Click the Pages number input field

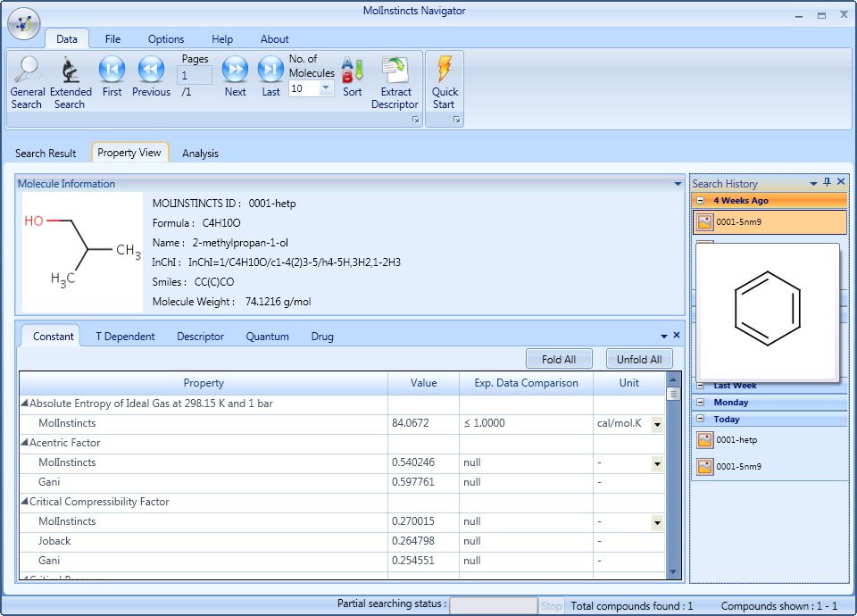(194, 75)
